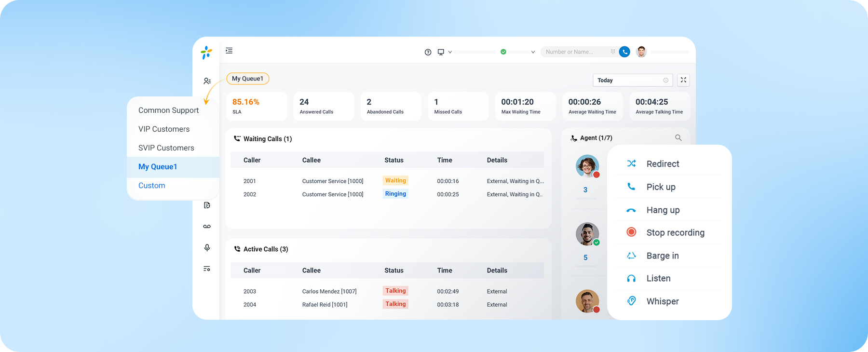
Task: Choose Barge in from the action menu
Action: (662, 256)
